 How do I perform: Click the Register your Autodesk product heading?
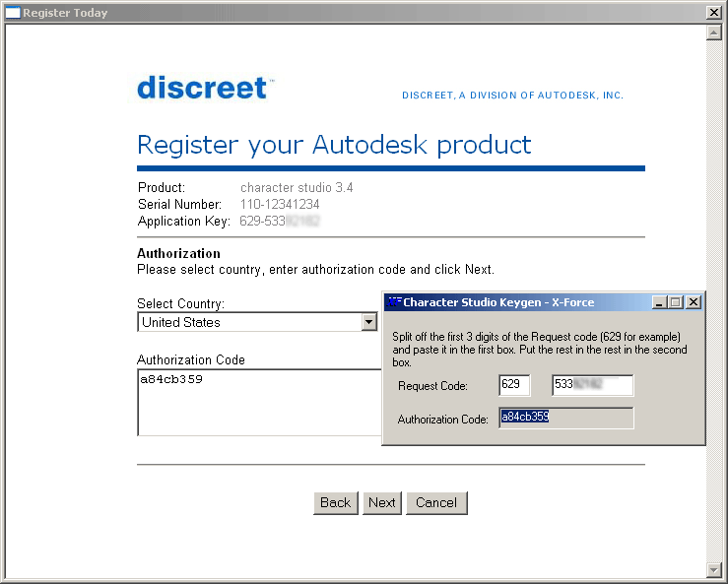coord(334,145)
